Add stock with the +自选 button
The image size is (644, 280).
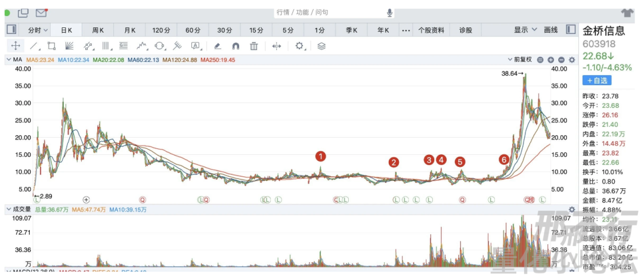597,80
